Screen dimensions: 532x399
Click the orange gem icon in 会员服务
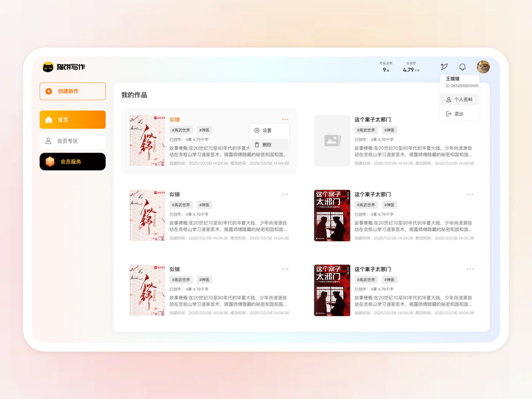click(50, 162)
